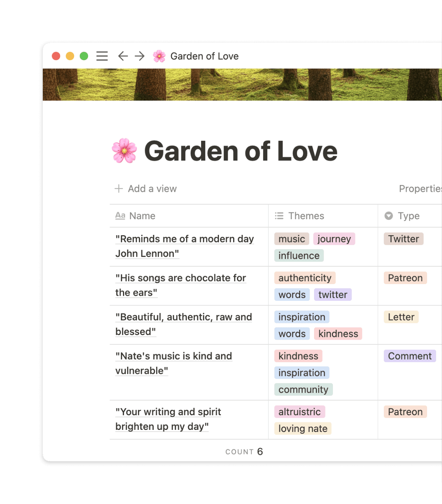
Task: Click the forest cover image banner
Action: (x=242, y=84)
